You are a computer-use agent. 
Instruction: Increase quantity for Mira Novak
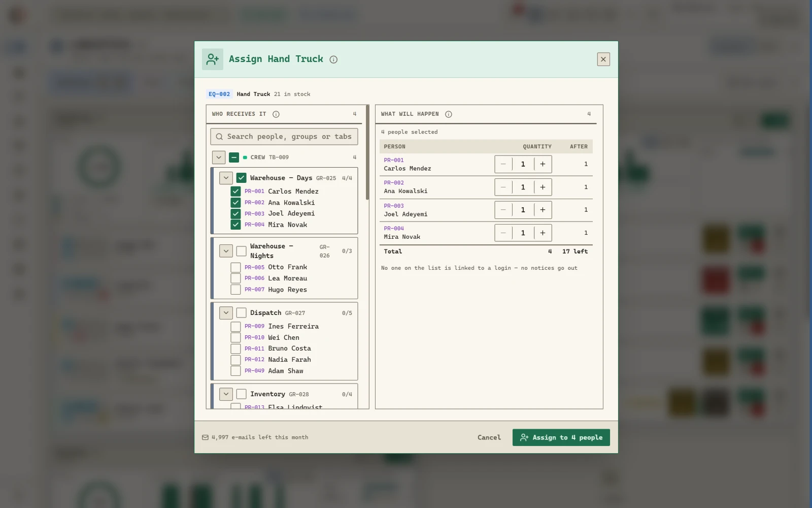[543, 233]
